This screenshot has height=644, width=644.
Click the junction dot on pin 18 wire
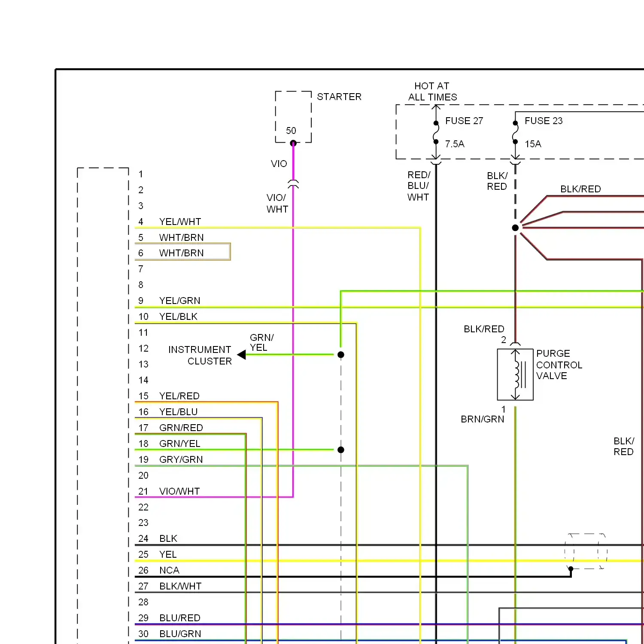pos(341,450)
